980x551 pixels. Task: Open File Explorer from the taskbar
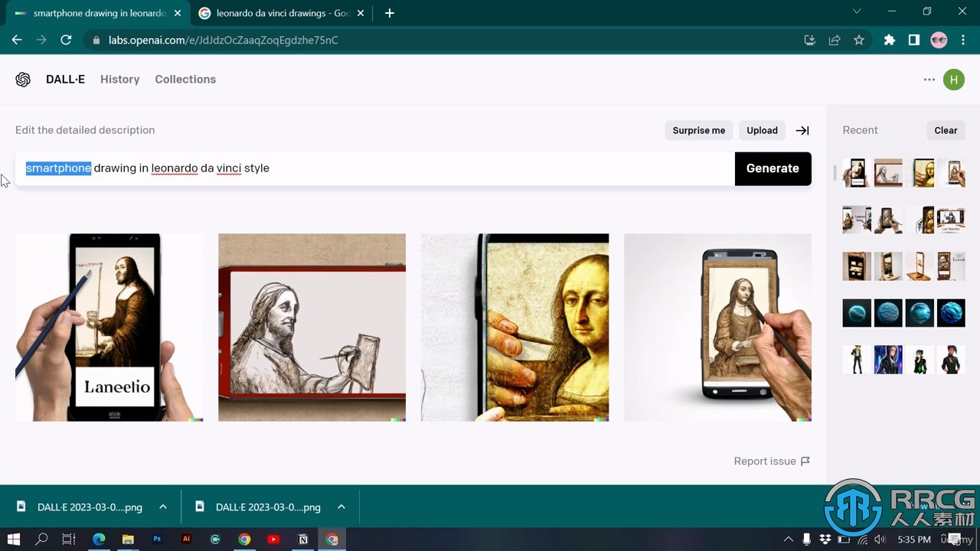(x=128, y=540)
